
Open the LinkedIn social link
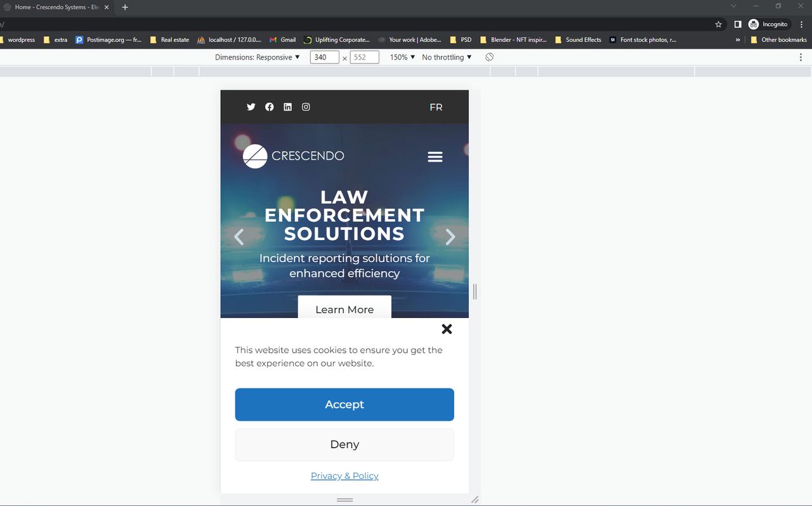click(x=287, y=107)
